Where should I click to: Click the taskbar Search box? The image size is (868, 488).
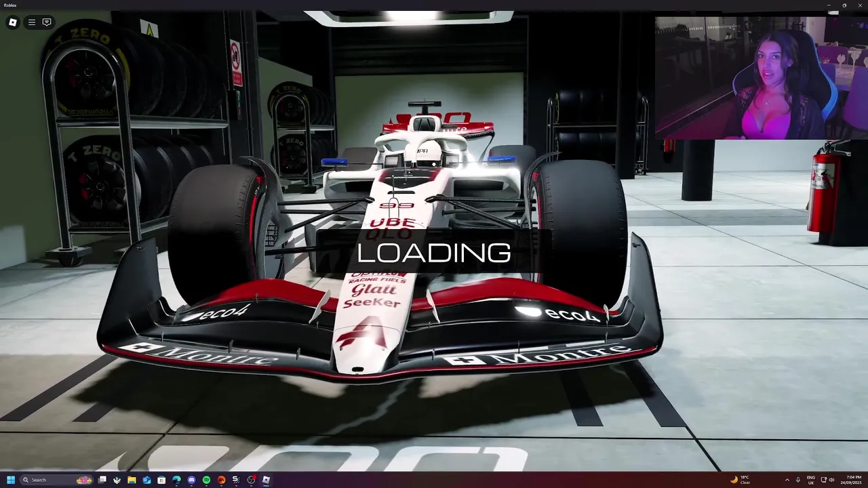[x=56, y=480]
